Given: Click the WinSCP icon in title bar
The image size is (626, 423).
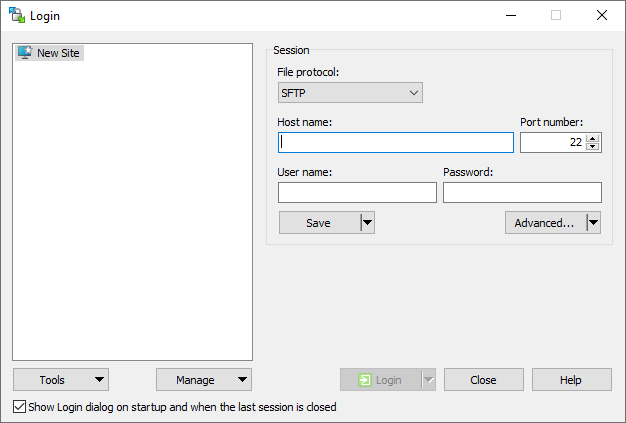Looking at the screenshot, I should (x=16, y=15).
